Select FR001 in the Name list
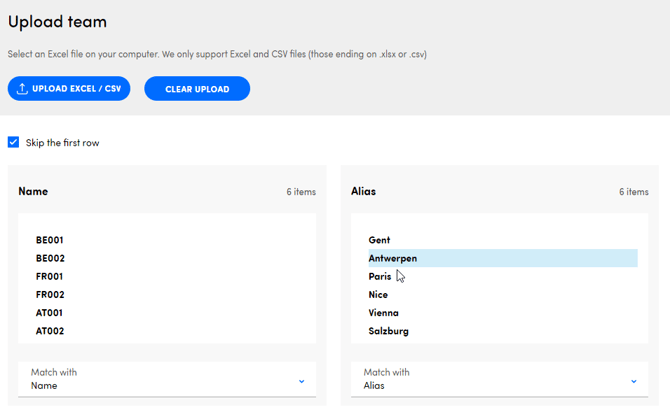 pyautogui.click(x=50, y=276)
